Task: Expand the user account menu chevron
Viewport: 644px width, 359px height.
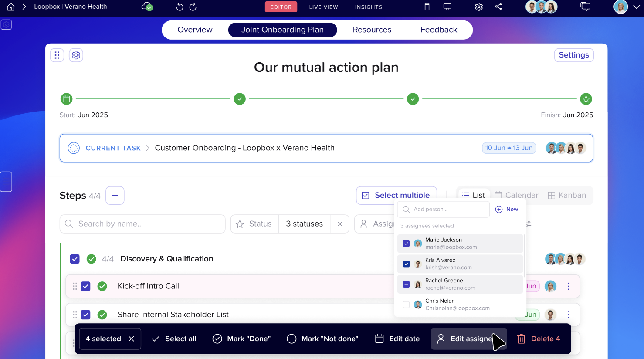Action: pyautogui.click(x=637, y=7)
